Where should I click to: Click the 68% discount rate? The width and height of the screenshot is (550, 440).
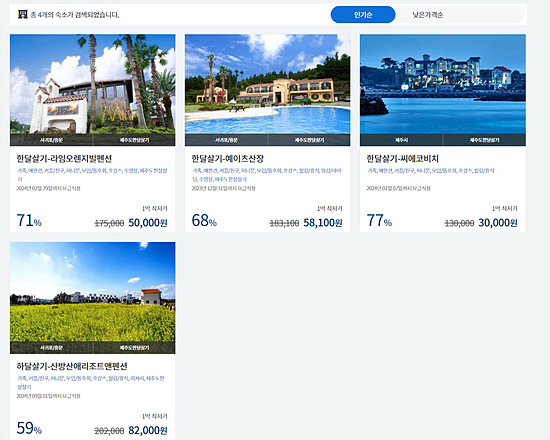(204, 221)
